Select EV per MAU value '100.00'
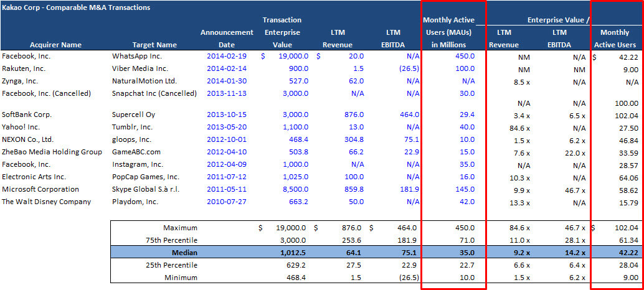 pos(627,103)
